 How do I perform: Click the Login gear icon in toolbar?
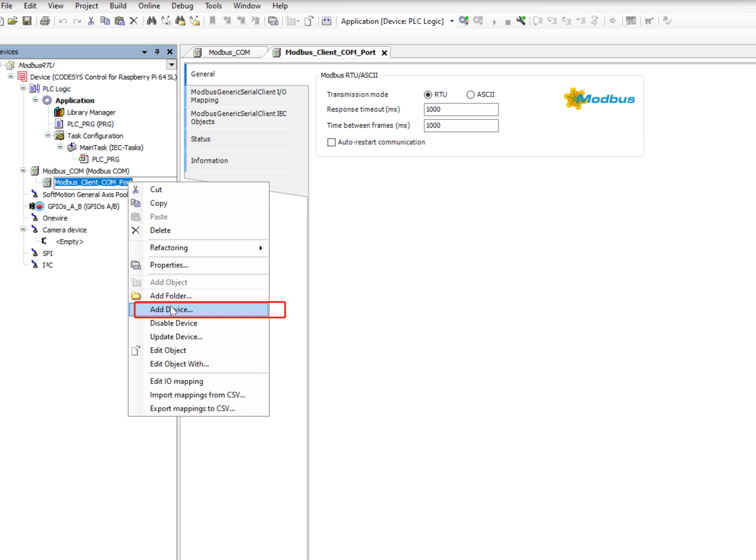[x=464, y=21]
